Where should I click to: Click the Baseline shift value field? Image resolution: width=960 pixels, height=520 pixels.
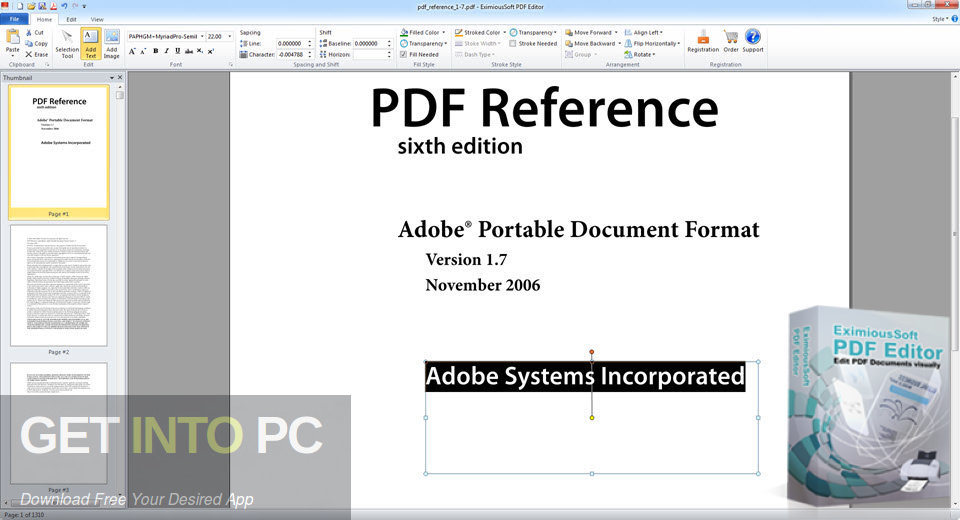pos(369,43)
